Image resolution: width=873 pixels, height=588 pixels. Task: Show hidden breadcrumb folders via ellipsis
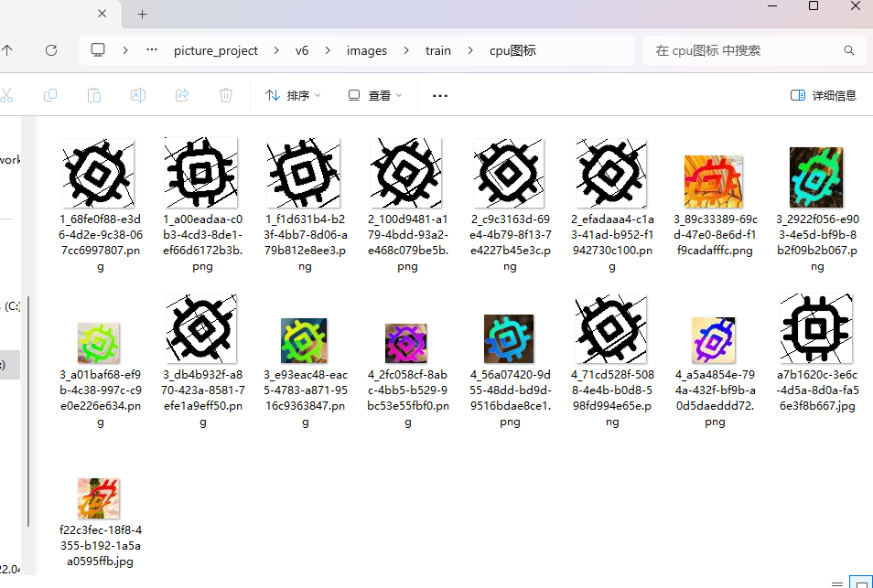(152, 50)
